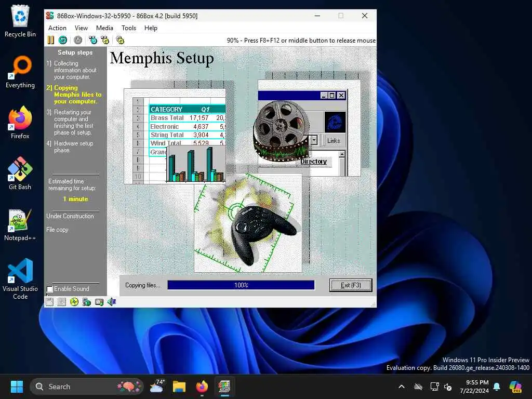The width and height of the screenshot is (532, 399).
Task: Click the first floppy drive status icon
Action: click(x=50, y=302)
